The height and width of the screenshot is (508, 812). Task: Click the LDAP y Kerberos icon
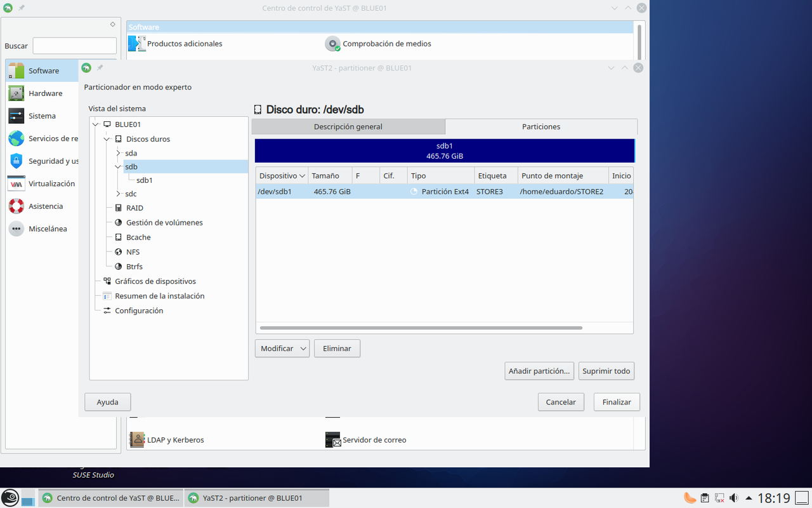pyautogui.click(x=136, y=439)
